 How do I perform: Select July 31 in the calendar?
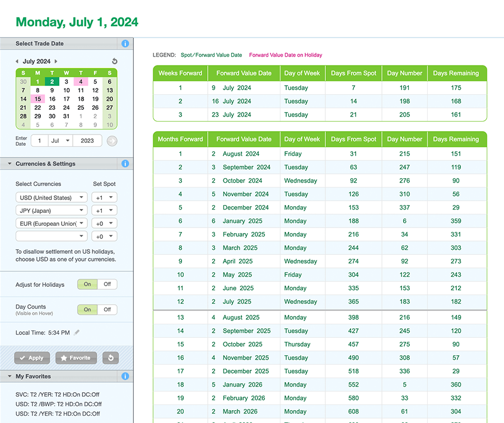(x=66, y=117)
